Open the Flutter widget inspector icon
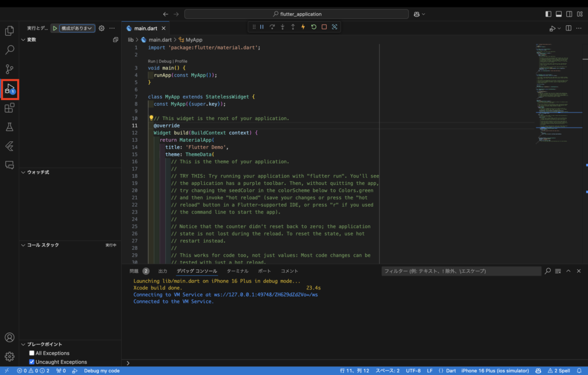 click(335, 26)
